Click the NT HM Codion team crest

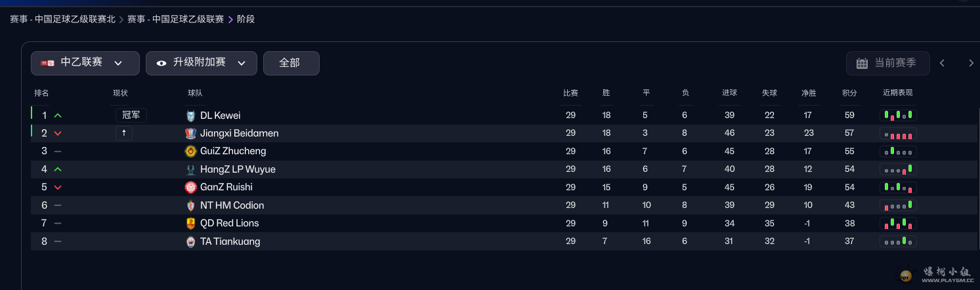click(x=191, y=205)
